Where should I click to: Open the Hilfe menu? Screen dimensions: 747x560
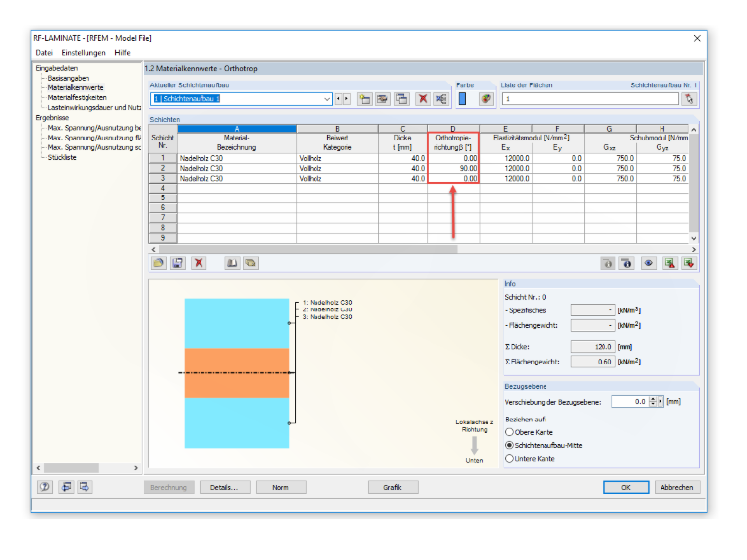(122, 52)
